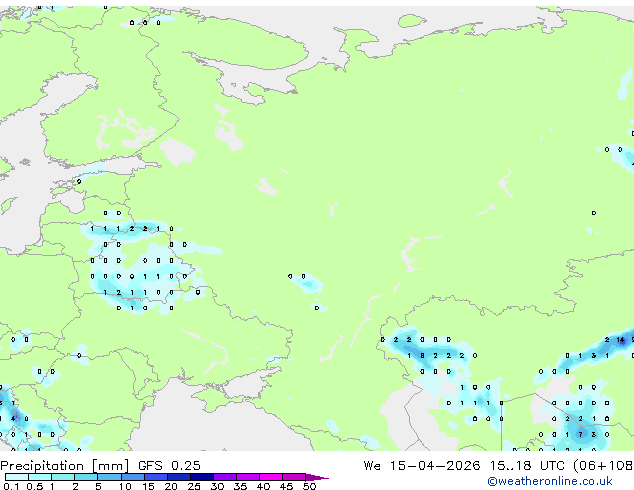634x490 pixels.
Task: Click the '8' precipitation value on map
Action: coord(422,356)
